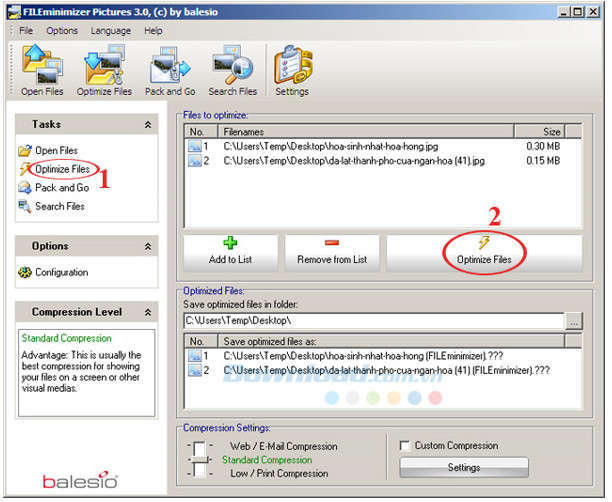The width and height of the screenshot is (612, 502).
Task: Click image icon of file number 2
Action: [195, 161]
